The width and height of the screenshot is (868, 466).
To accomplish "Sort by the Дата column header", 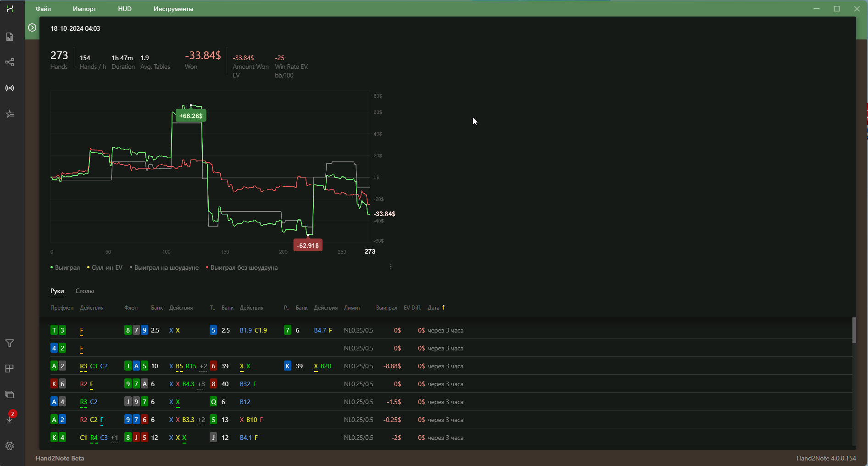I will 436,308.
